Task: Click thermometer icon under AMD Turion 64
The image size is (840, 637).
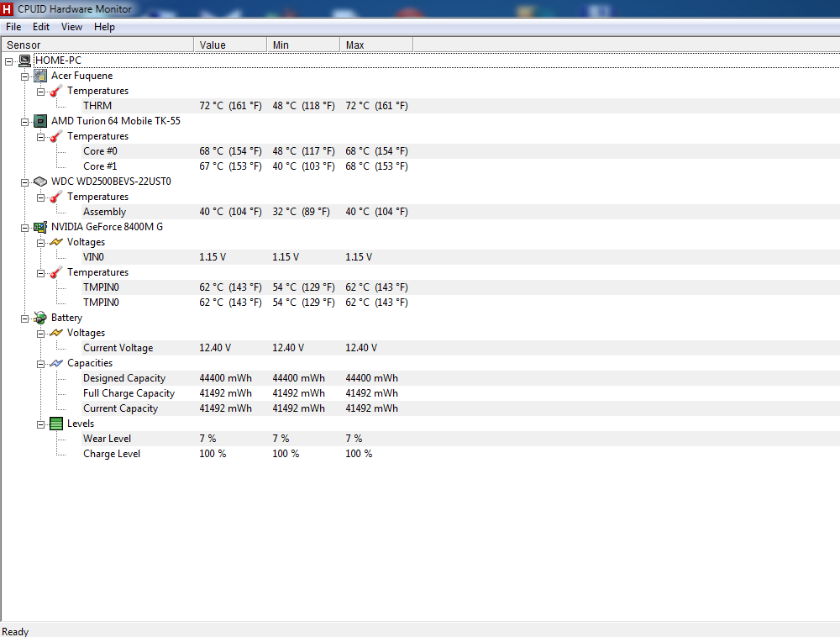Action: point(56,137)
